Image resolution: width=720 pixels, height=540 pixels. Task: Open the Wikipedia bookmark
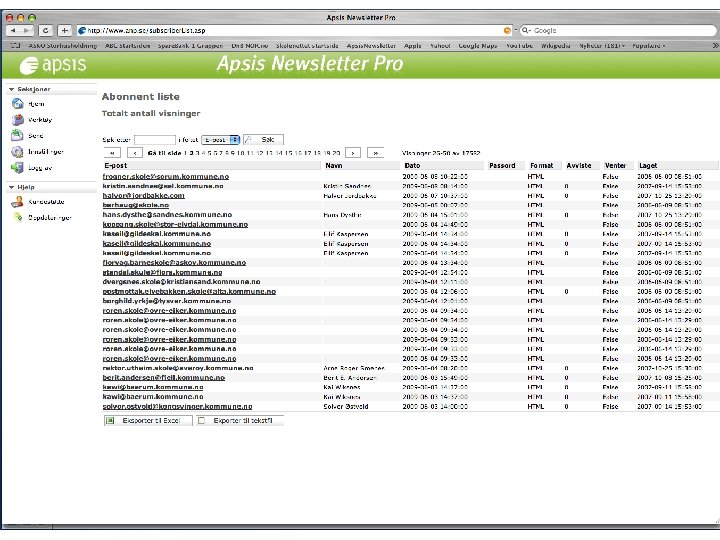[x=555, y=45]
